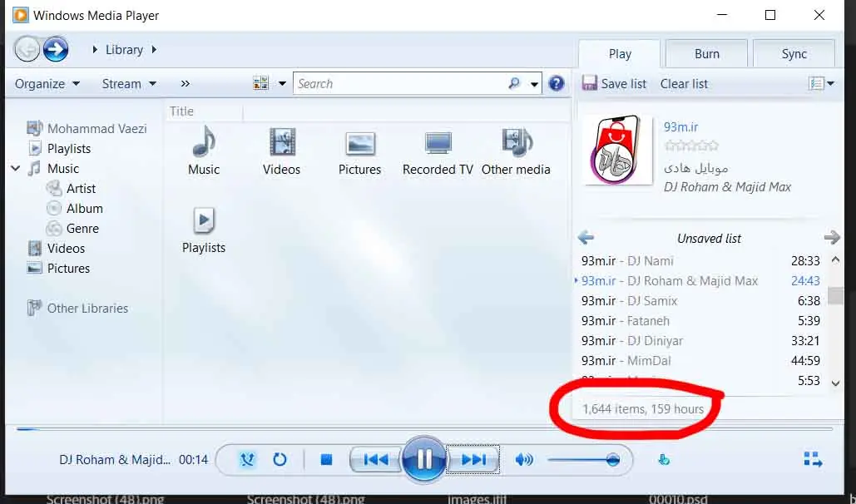Show more toolbar commands chevron
This screenshot has width=856, height=504.
[185, 83]
